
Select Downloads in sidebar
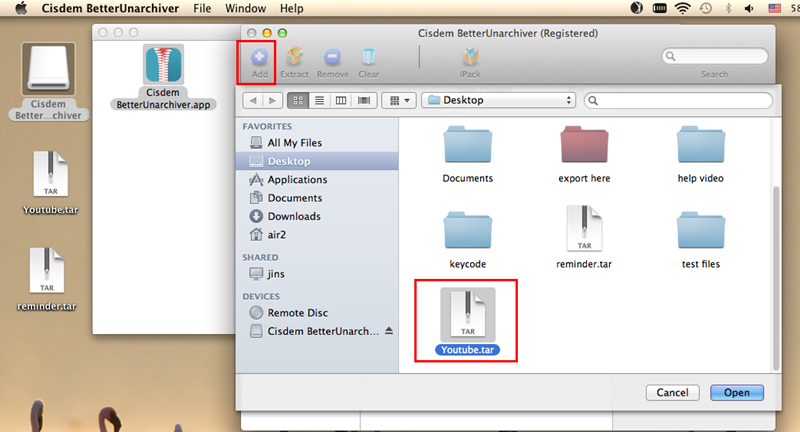pyautogui.click(x=317, y=216)
